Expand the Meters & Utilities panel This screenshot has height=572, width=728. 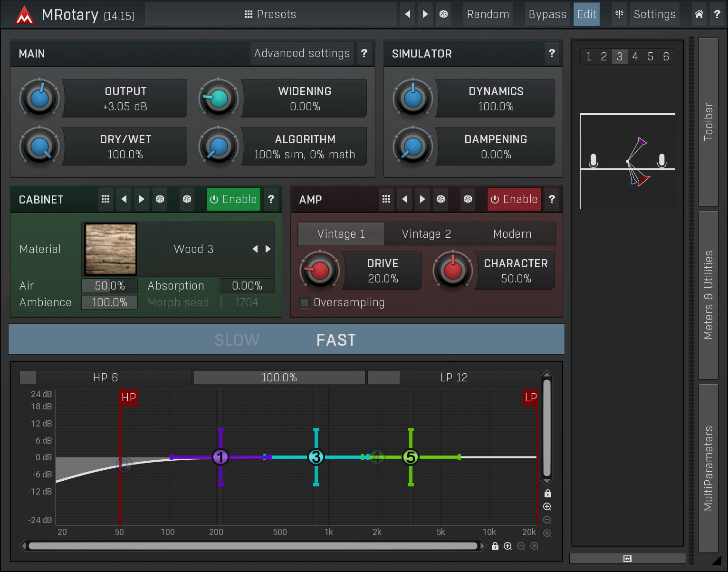(x=708, y=295)
